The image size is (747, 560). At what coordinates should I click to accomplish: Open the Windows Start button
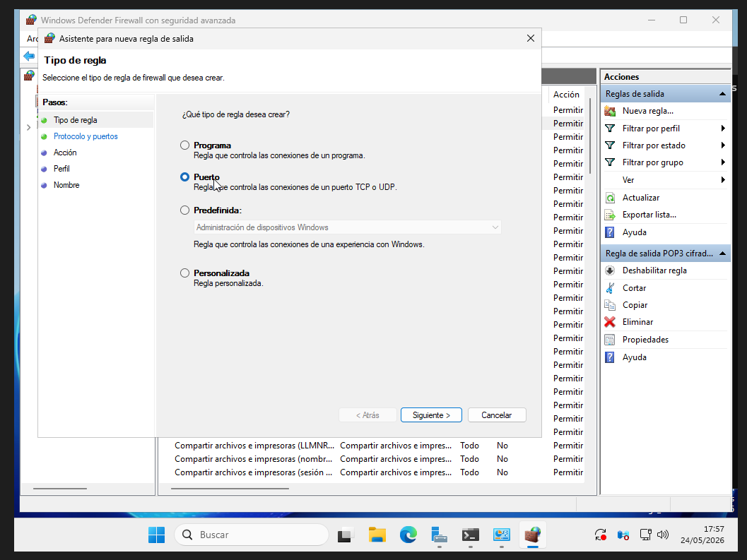(156, 535)
